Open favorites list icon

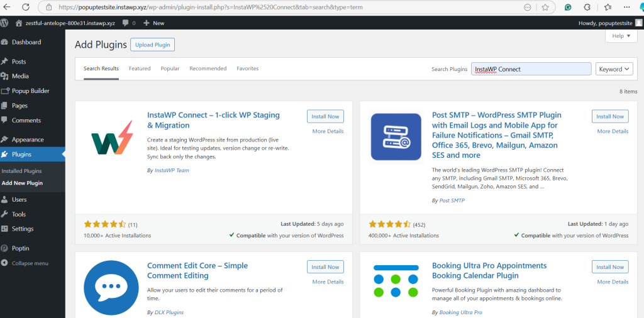(x=608, y=7)
